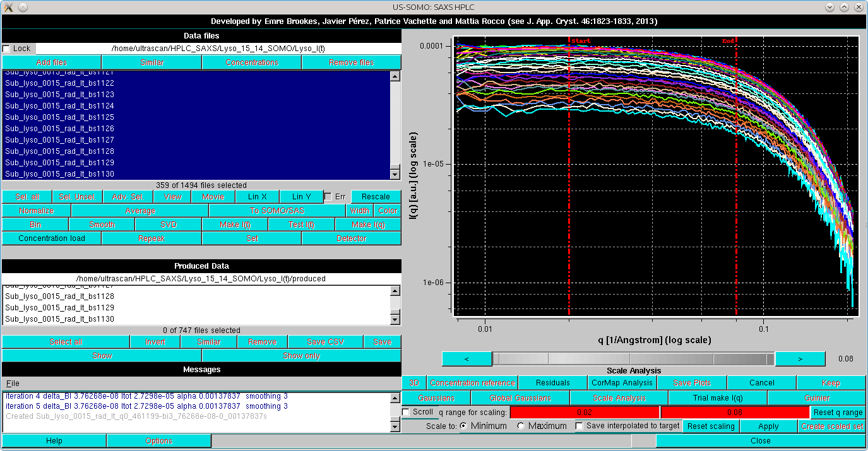Toggle the Err error bars checkbox

pos(328,196)
